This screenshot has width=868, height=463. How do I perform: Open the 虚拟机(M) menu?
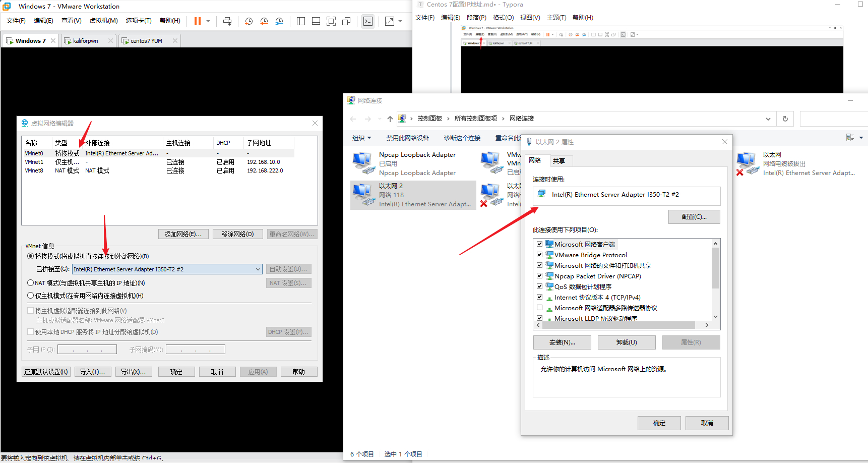(x=103, y=21)
